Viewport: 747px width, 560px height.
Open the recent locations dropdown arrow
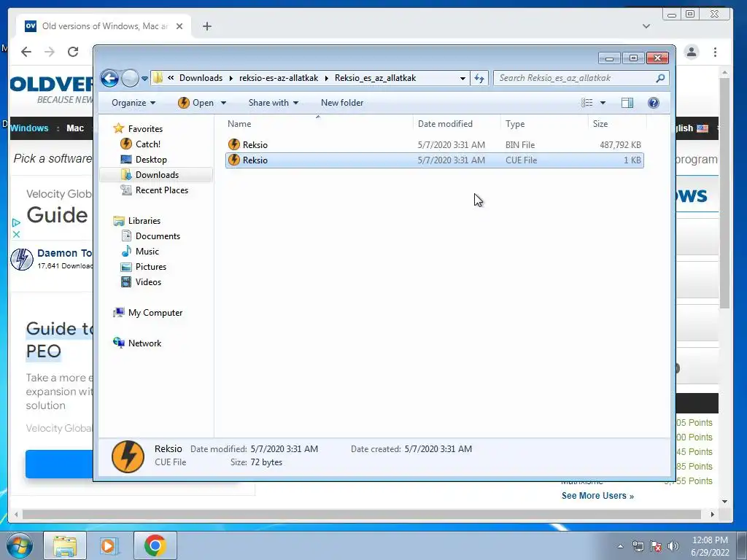coord(144,79)
